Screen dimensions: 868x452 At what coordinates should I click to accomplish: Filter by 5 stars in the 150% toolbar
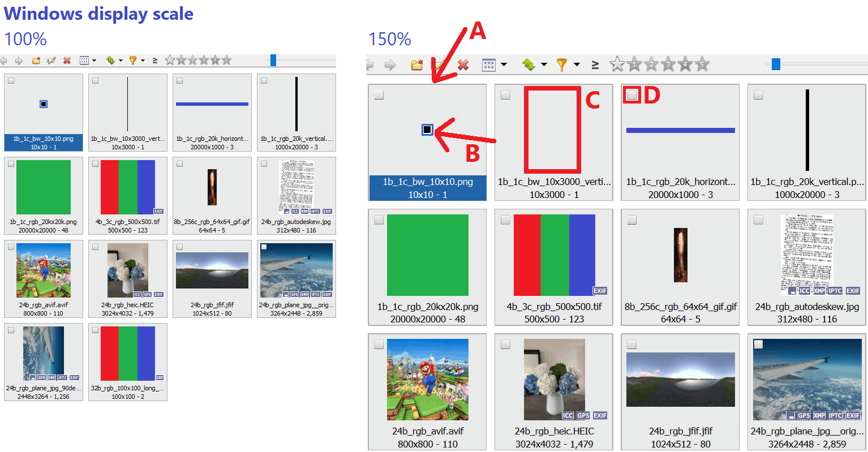[x=702, y=64]
